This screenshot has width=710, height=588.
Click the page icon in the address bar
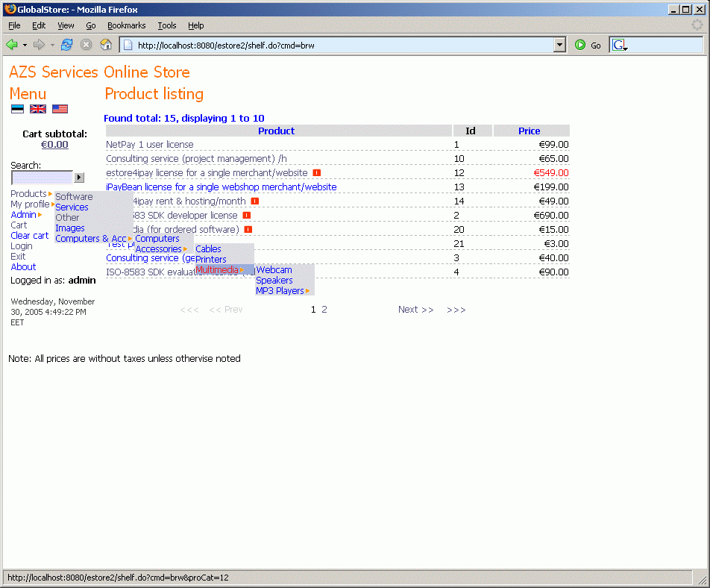tap(128, 45)
